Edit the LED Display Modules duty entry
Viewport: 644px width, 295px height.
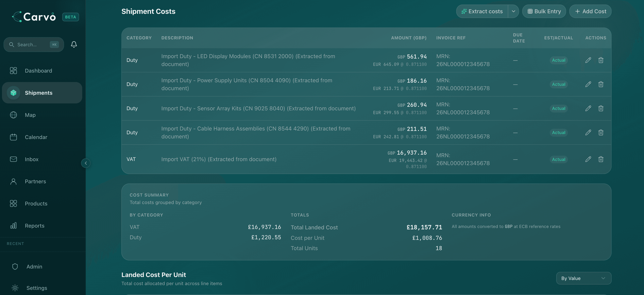tap(588, 60)
